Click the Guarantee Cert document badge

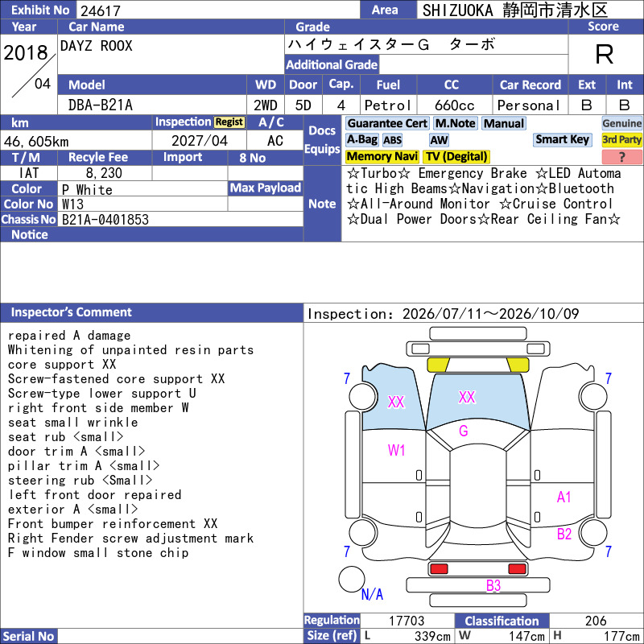coord(387,123)
